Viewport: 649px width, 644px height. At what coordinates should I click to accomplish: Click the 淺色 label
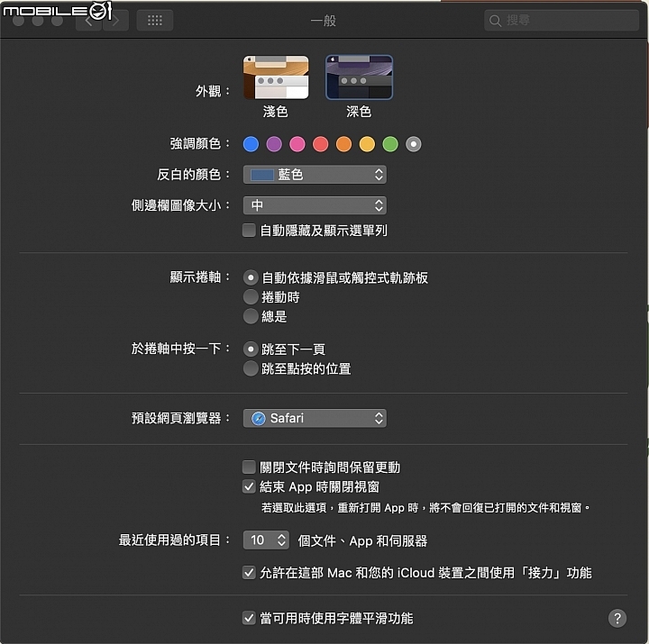pos(275,112)
